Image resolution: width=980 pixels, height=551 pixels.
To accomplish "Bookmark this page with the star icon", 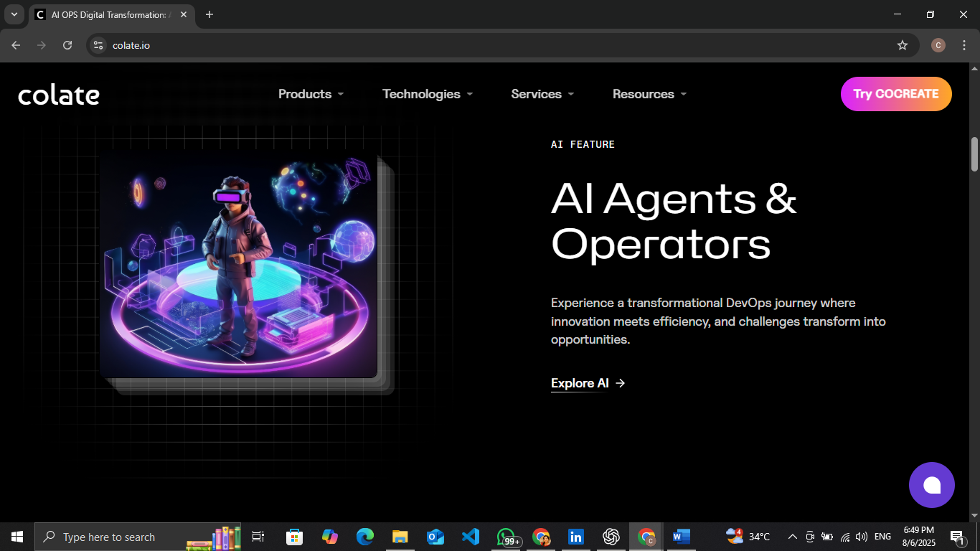I will click(902, 45).
